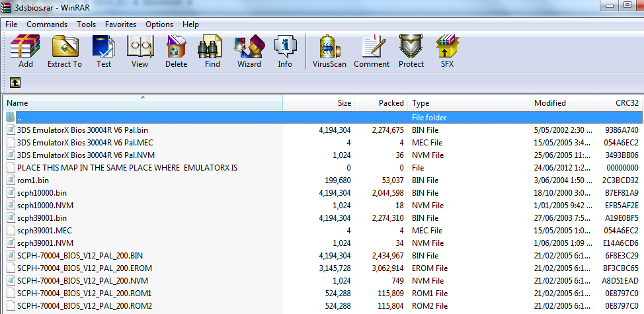The image size is (644, 314).
Task: Select SCPH-70004_BIOS_V12_PAL_200.ROM2
Action: point(85,306)
